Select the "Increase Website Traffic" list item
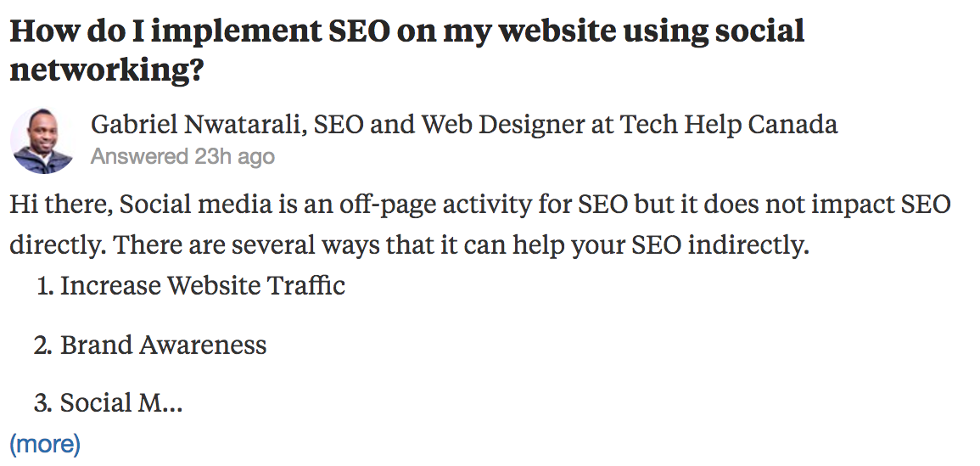This screenshot has height=466, width=980. (203, 285)
